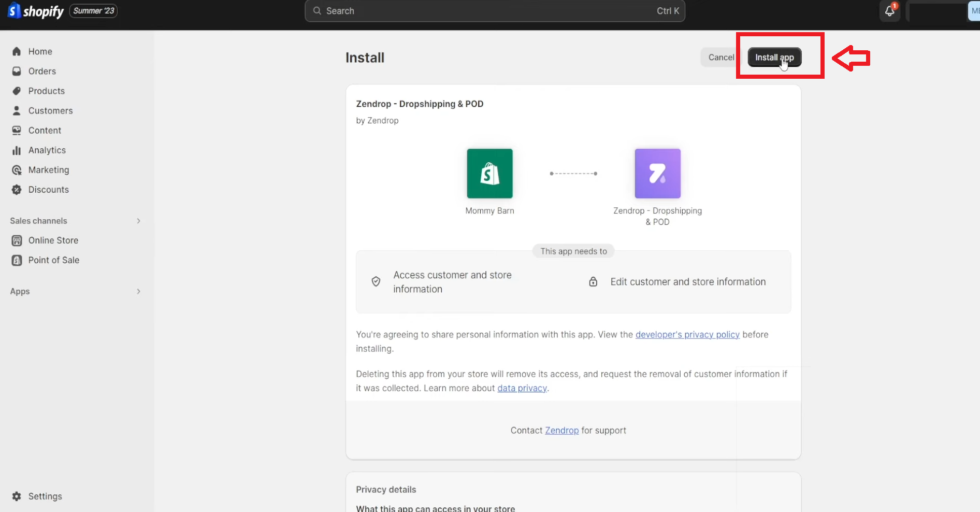Click the Online Store icon

pyautogui.click(x=17, y=240)
